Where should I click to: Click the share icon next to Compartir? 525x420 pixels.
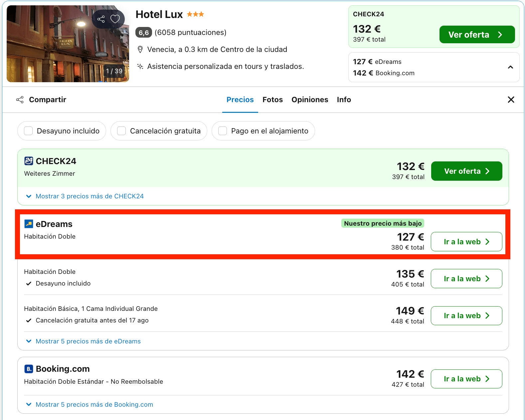tap(20, 100)
